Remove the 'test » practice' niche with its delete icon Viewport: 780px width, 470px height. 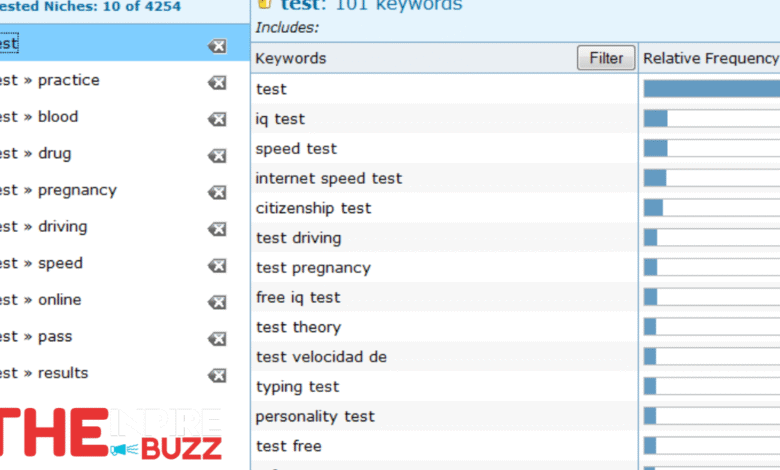pos(217,83)
